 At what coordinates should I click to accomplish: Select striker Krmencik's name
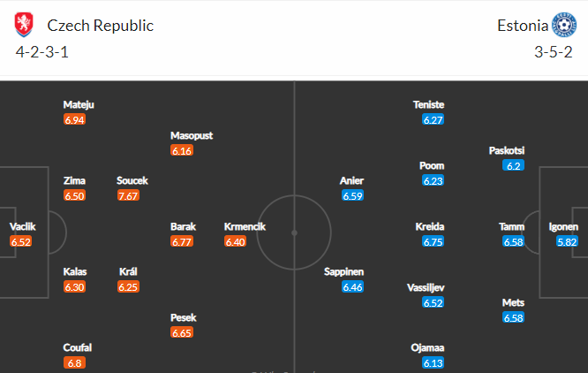(x=245, y=226)
